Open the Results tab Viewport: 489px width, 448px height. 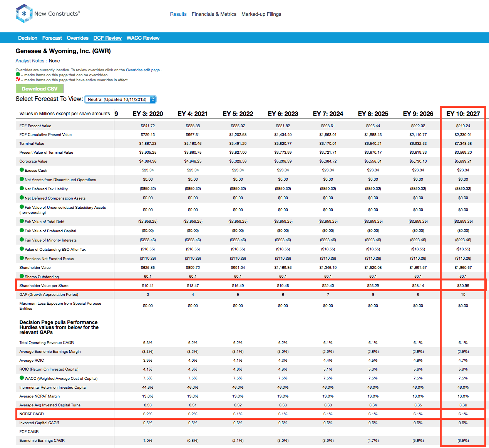[178, 14]
